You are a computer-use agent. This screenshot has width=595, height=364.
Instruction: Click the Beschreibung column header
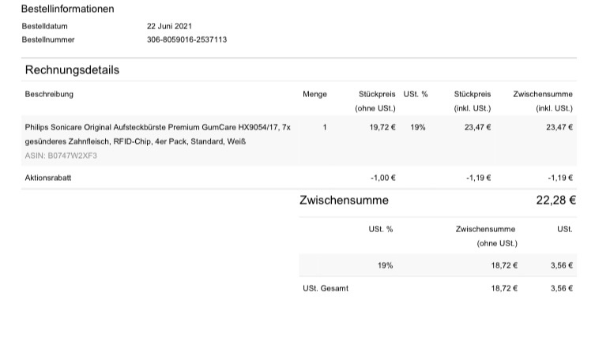[x=49, y=94]
